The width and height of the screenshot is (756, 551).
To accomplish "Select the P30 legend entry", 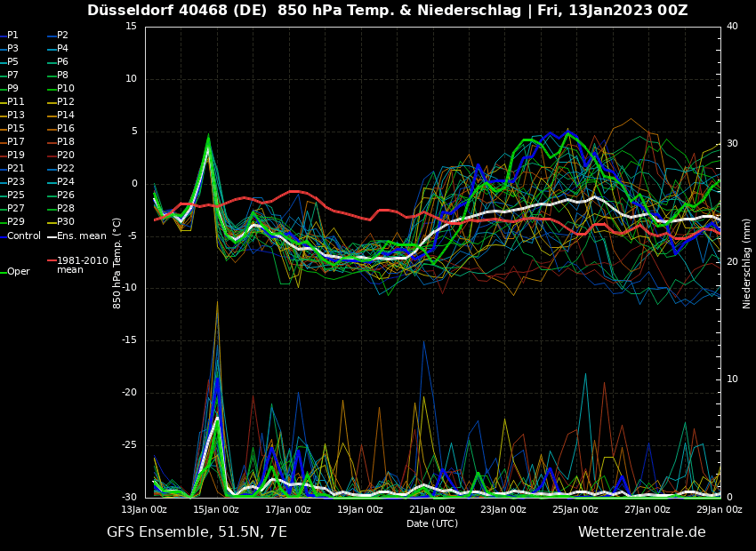I will [x=65, y=222].
